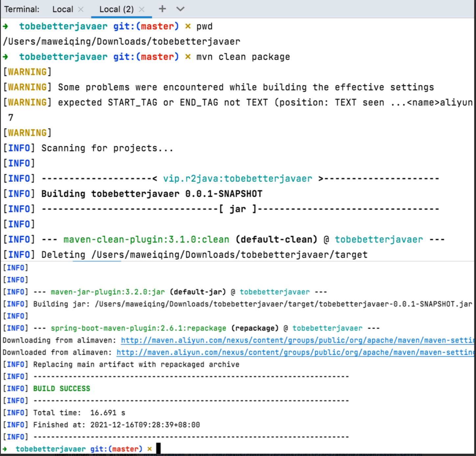The image size is (476, 456).
Task: Click the green prompt arrow before pwd
Action: (6, 26)
